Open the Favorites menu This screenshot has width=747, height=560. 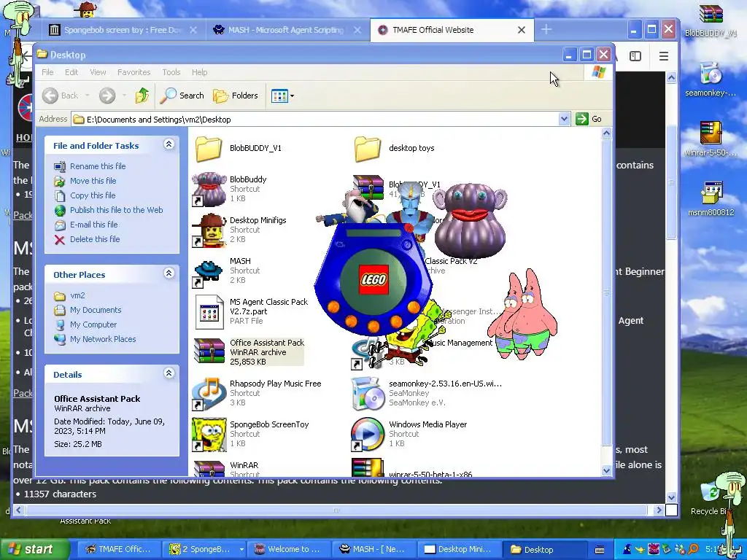coord(134,72)
